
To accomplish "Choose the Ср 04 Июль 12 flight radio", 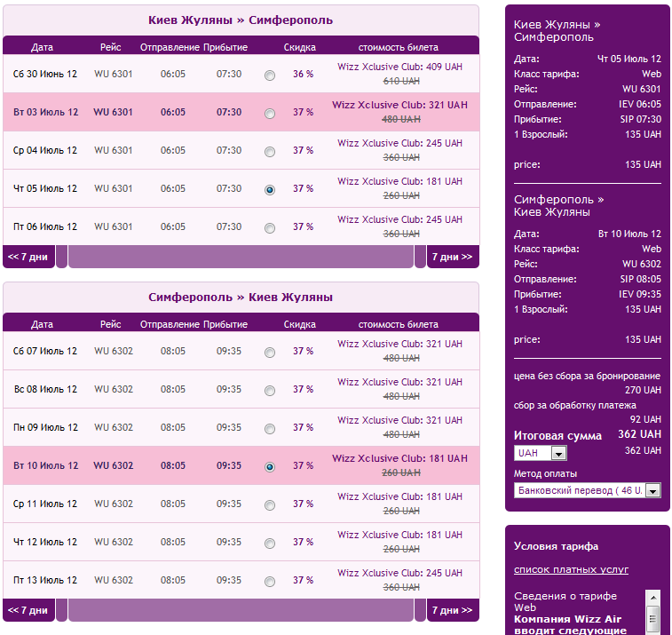I will 270,151.
